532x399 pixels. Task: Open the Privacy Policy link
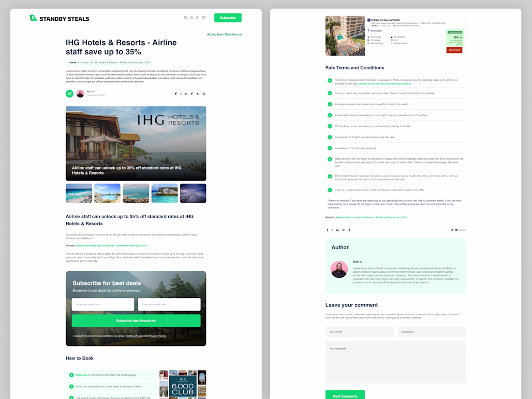pos(157,336)
